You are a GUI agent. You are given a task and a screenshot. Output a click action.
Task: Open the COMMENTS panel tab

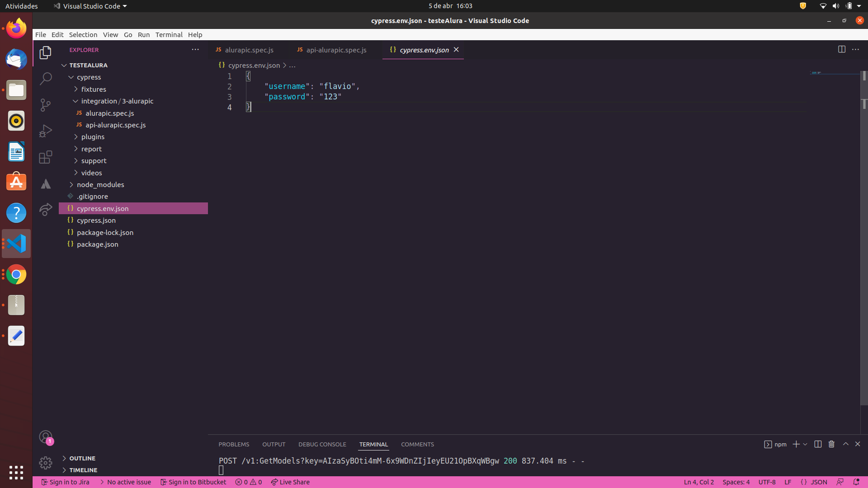[x=417, y=445]
